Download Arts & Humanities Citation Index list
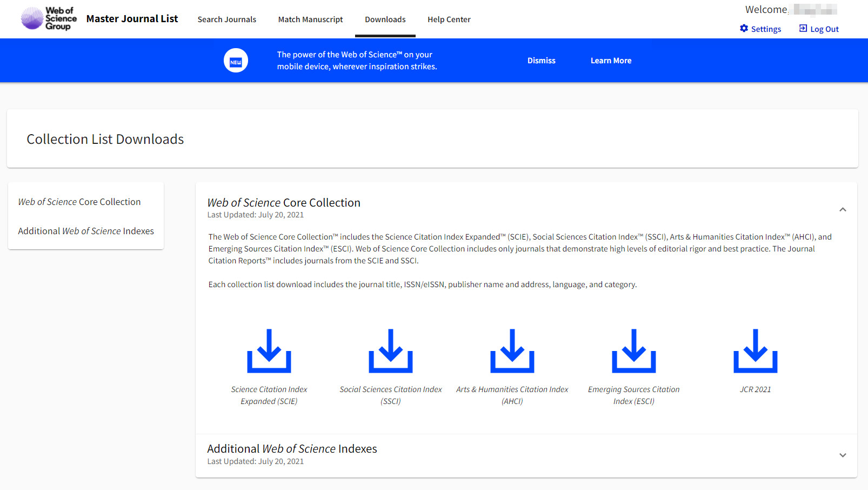This screenshot has height=490, width=868. pyautogui.click(x=512, y=351)
